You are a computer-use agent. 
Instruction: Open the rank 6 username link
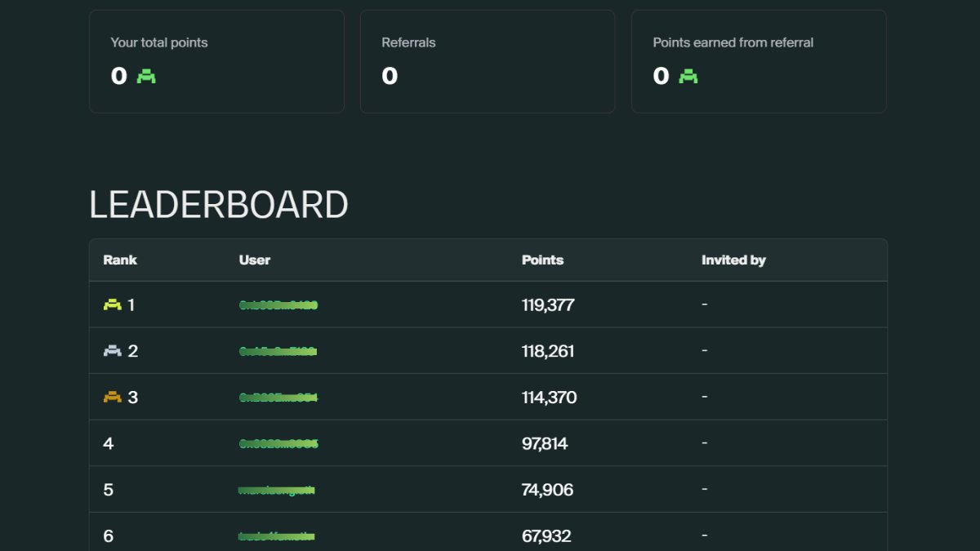(274, 535)
